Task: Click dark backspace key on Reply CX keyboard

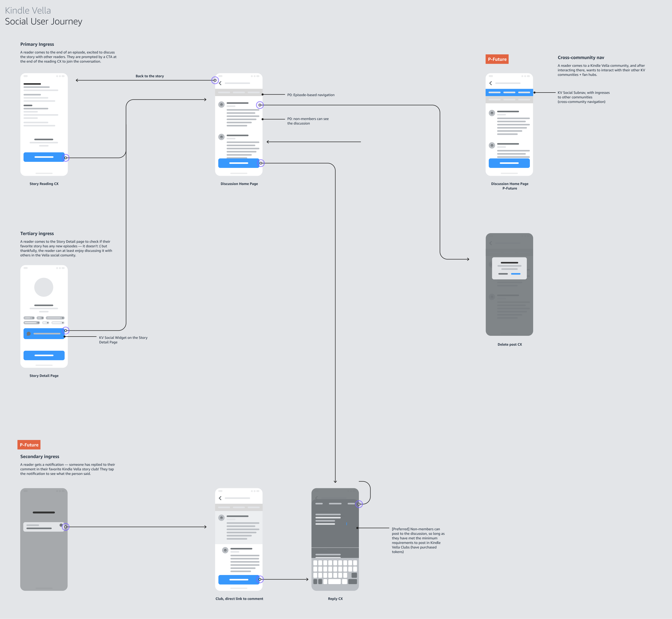Action: point(354,575)
